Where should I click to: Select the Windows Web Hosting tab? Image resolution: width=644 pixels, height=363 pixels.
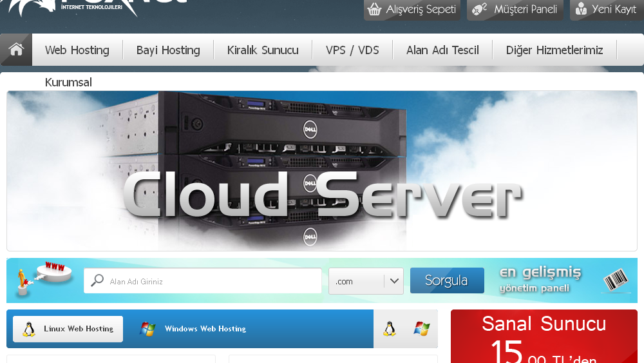point(193,329)
